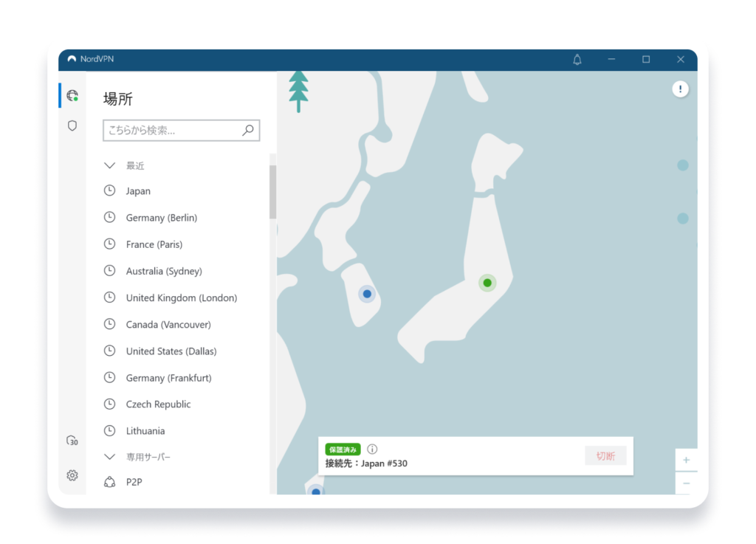This screenshot has width=756, height=544.
Task: Click the 場所 panel heading
Action: (x=117, y=99)
